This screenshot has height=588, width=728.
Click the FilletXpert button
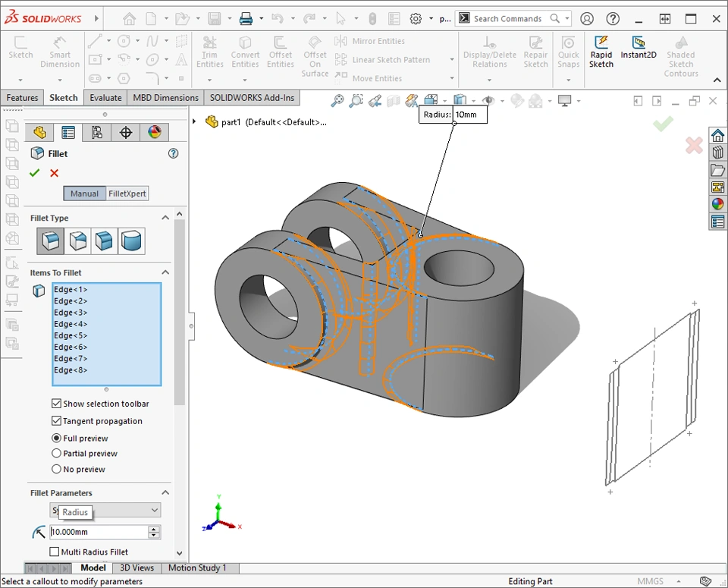pyautogui.click(x=127, y=193)
